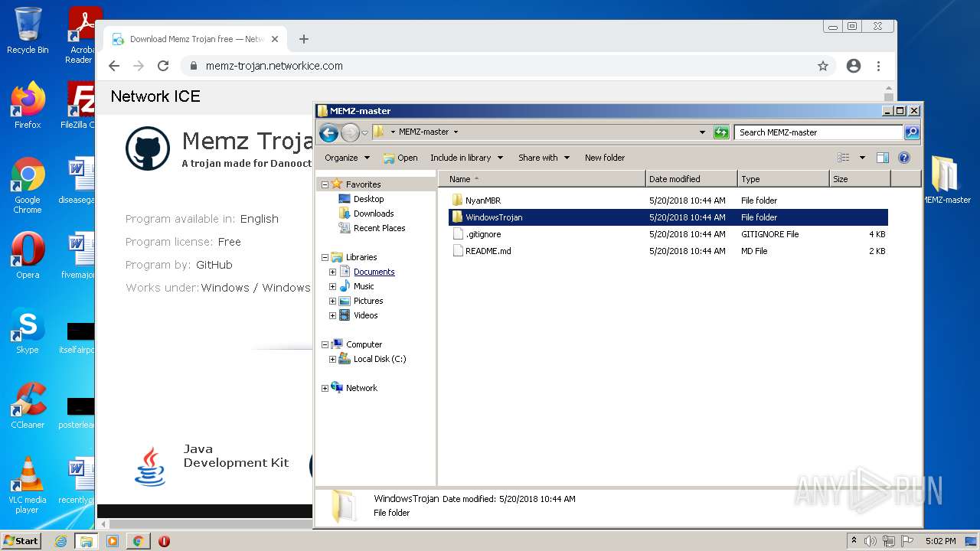Open the NyanMBR folder
The height and width of the screenshot is (551, 980).
(x=482, y=201)
